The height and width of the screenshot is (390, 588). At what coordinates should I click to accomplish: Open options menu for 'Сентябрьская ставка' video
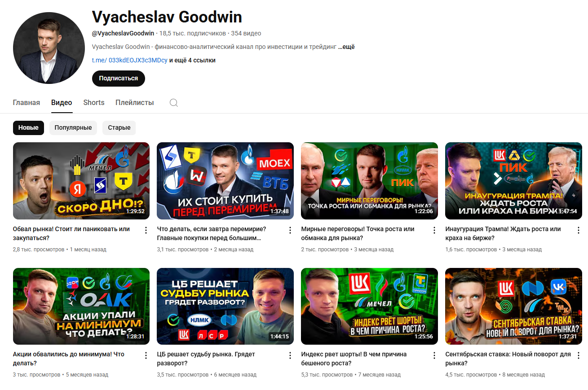coord(579,355)
